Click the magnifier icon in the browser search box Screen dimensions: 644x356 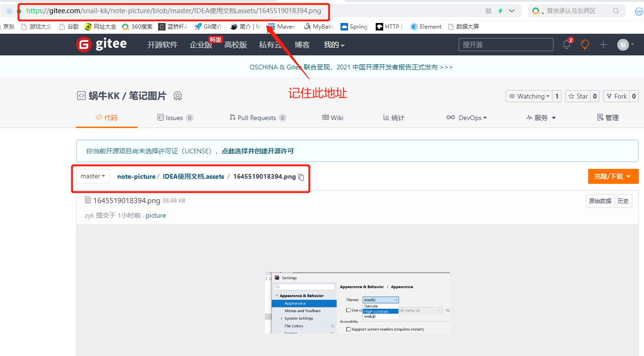tap(616, 11)
